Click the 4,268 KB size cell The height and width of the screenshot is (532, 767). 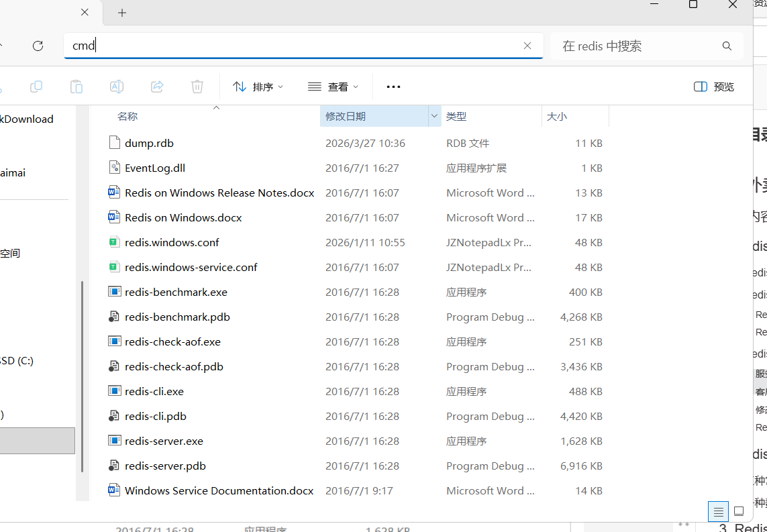pos(581,317)
